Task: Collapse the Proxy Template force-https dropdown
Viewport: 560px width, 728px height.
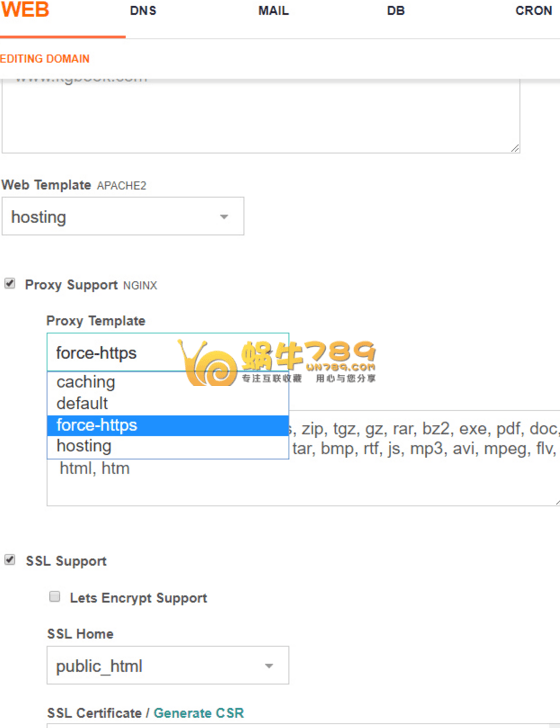Action: [168, 352]
